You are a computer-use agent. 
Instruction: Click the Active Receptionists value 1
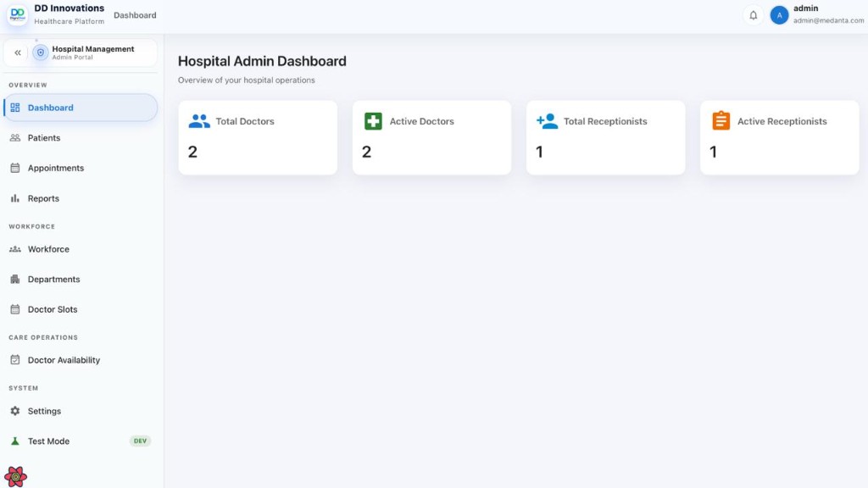coord(714,152)
